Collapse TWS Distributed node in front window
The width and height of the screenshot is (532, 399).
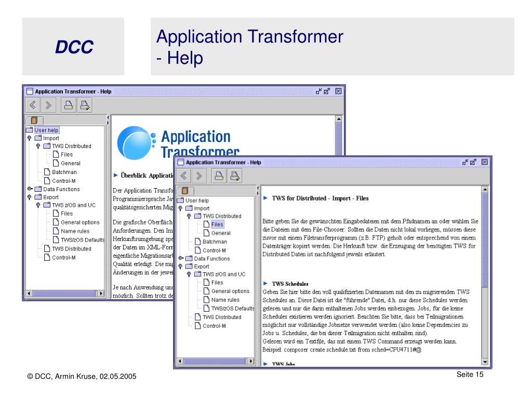point(189,216)
